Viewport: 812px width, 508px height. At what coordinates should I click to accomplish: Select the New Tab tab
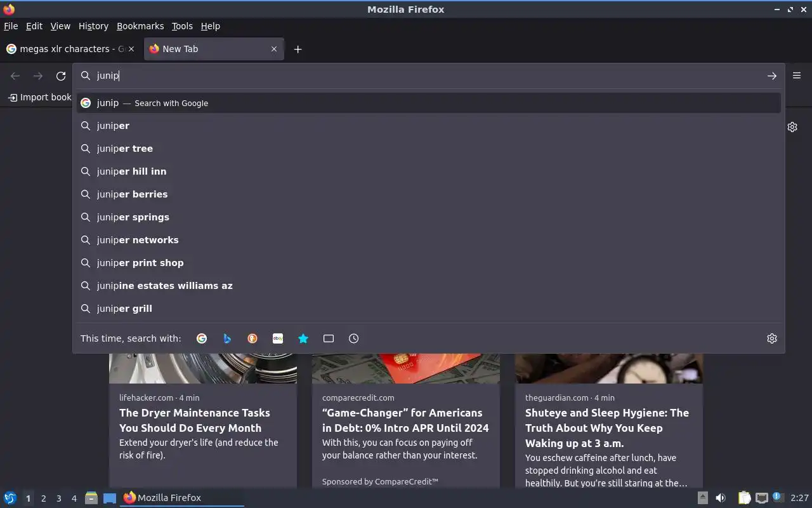pyautogui.click(x=214, y=49)
